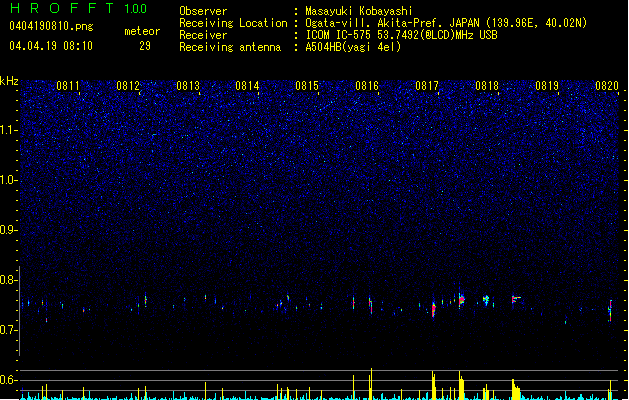Click the Receiving Location label

tap(233, 23)
